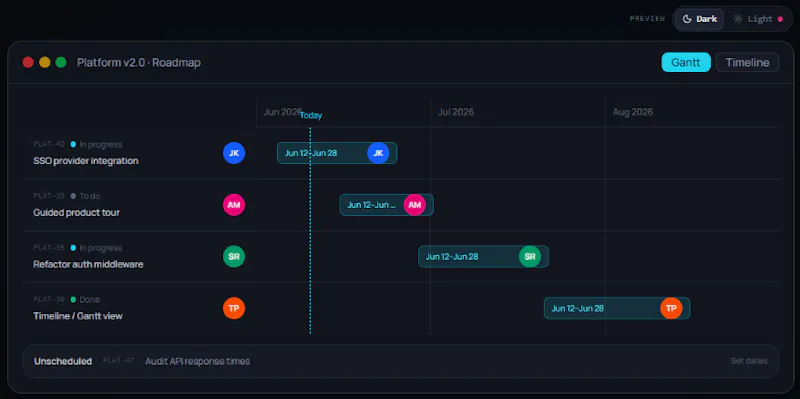This screenshot has height=399, width=800.
Task: Click the red close window dot
Action: click(x=28, y=62)
